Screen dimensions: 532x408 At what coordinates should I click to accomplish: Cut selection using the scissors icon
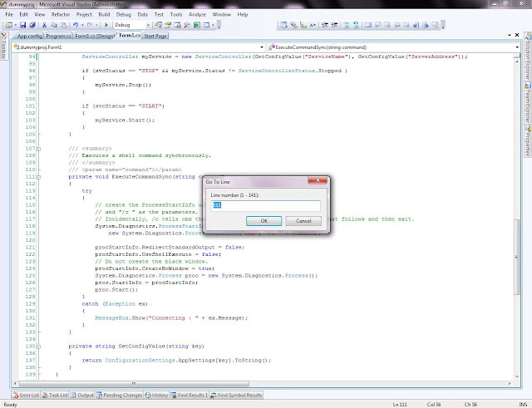coord(44,25)
